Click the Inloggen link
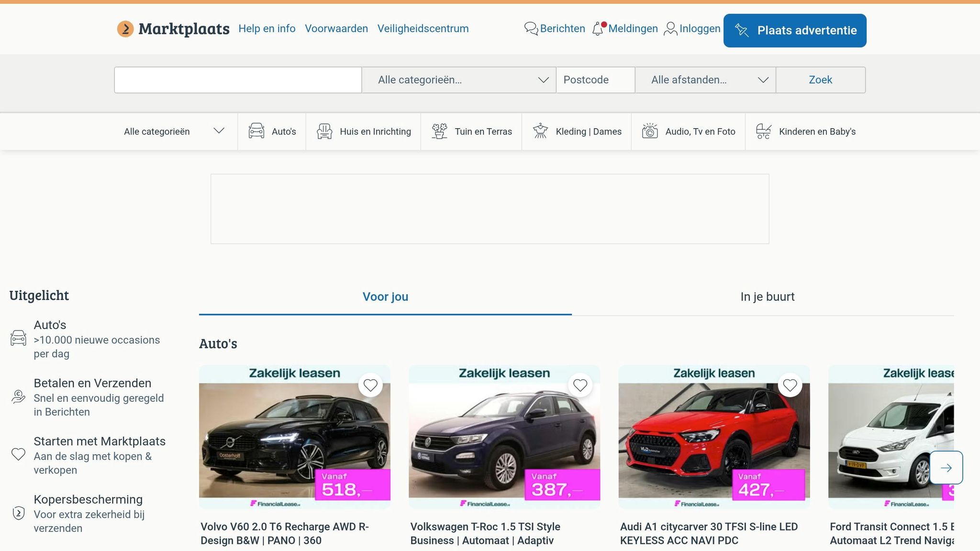The image size is (980, 551). (700, 29)
